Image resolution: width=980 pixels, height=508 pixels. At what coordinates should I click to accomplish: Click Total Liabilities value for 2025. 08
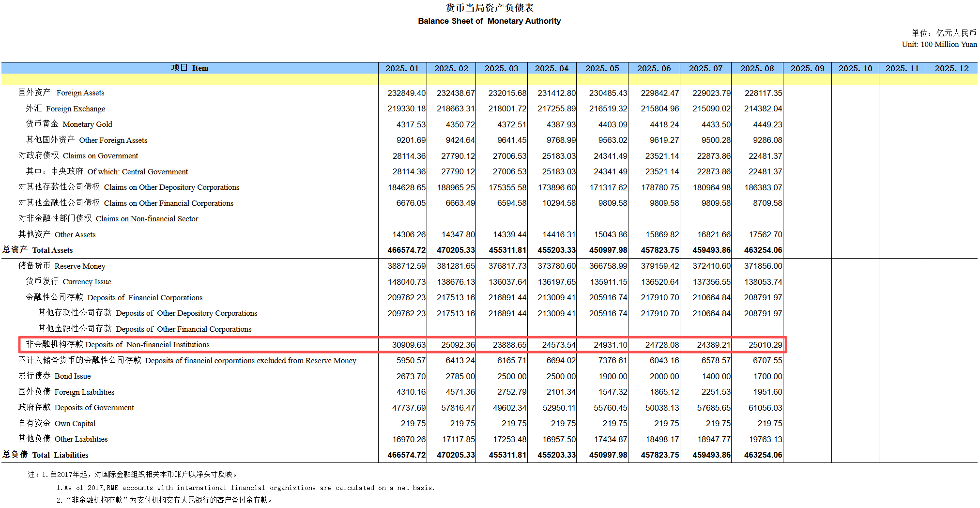763,455
